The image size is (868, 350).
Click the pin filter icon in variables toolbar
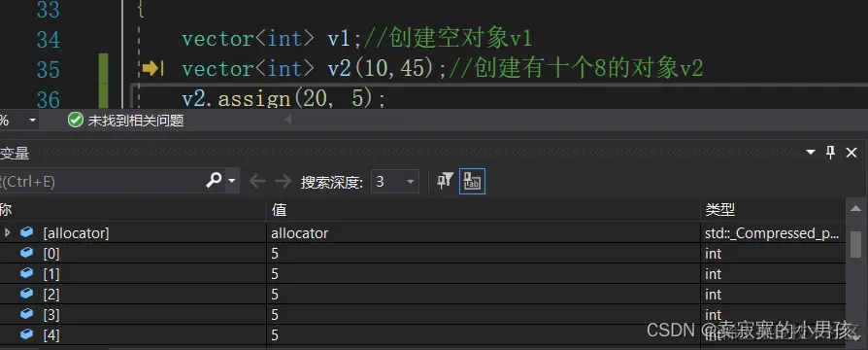[x=445, y=181]
